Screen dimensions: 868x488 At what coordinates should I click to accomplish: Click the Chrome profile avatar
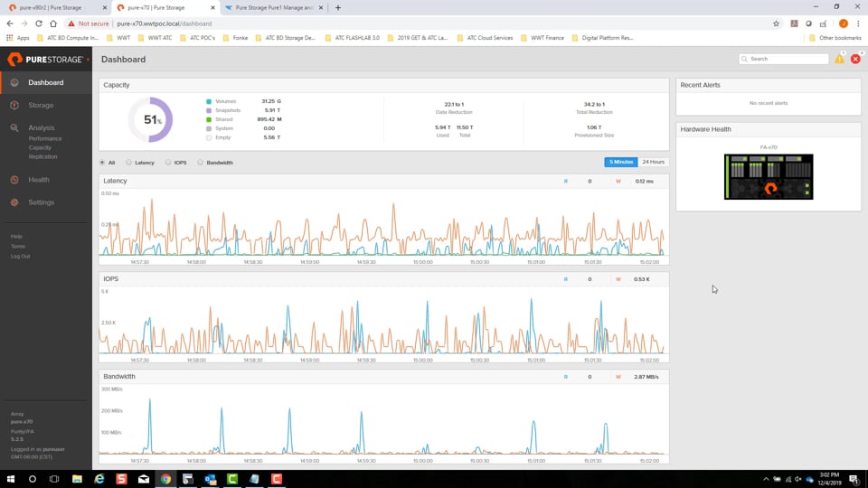(843, 23)
